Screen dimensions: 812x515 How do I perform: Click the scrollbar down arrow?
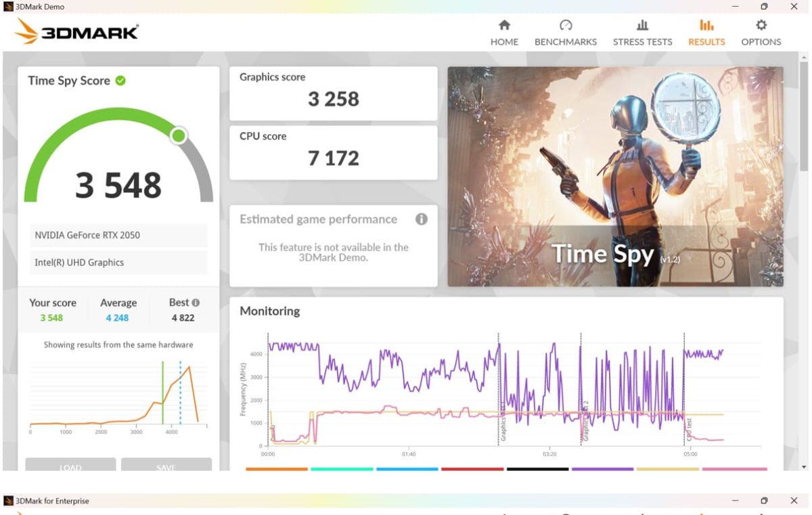pyautogui.click(x=803, y=467)
